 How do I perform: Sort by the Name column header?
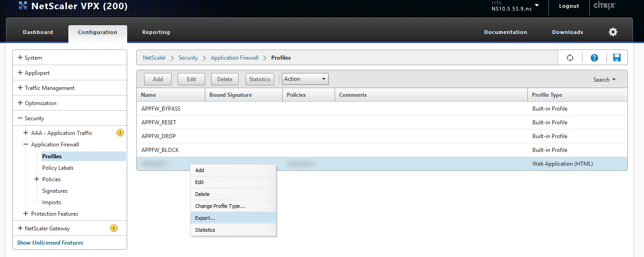[171, 95]
